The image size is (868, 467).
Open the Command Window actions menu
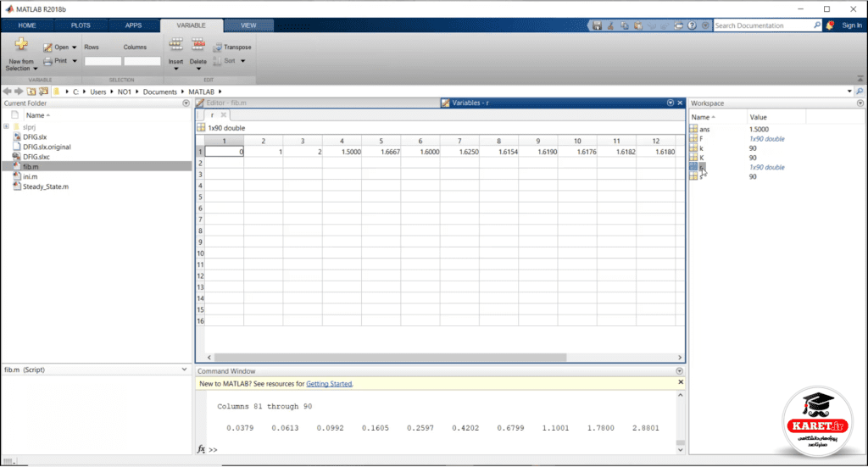point(679,371)
